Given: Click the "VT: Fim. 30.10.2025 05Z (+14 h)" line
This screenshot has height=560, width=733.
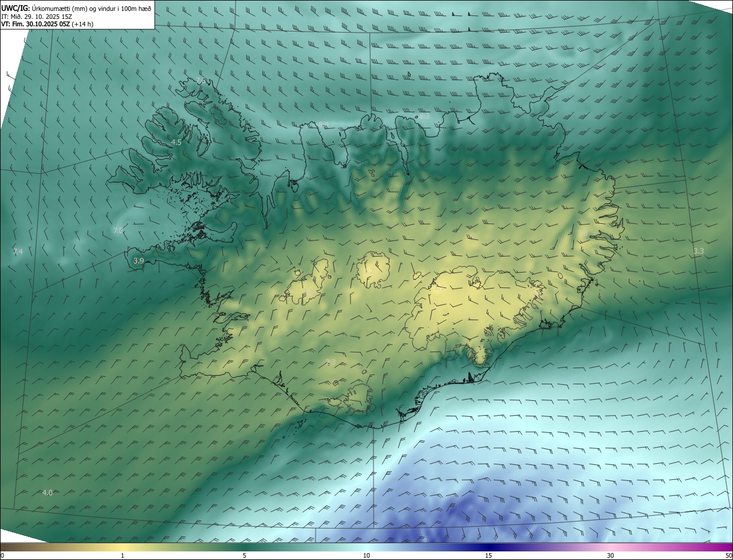Looking at the screenshot, I should click(x=48, y=24).
